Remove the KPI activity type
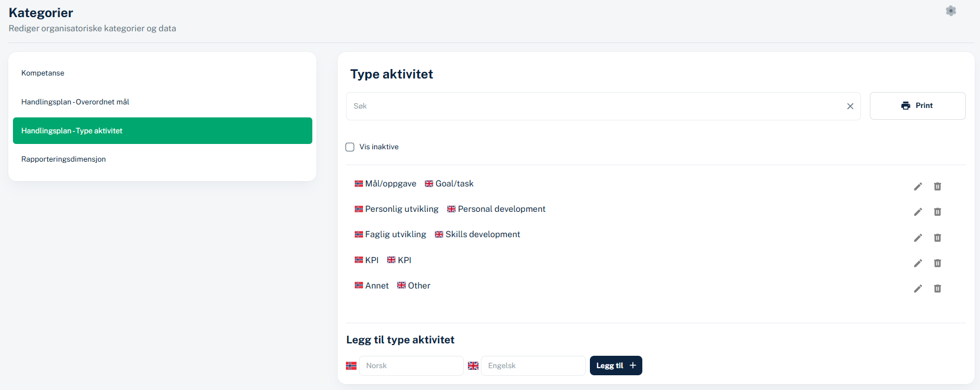This screenshot has height=390, width=980. pos(937,263)
